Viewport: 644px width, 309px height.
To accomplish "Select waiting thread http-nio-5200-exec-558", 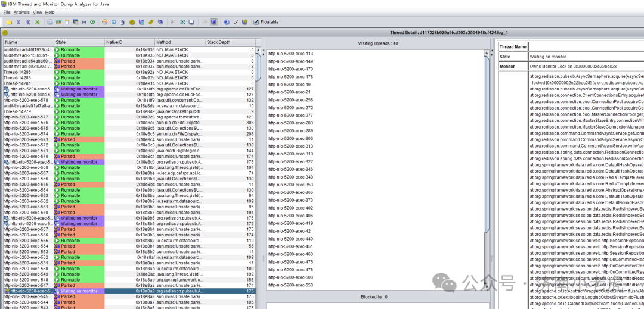I will (290, 285).
